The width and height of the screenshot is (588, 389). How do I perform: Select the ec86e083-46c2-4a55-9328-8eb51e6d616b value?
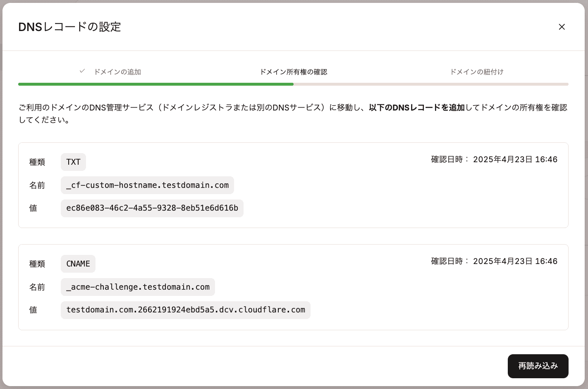point(152,208)
